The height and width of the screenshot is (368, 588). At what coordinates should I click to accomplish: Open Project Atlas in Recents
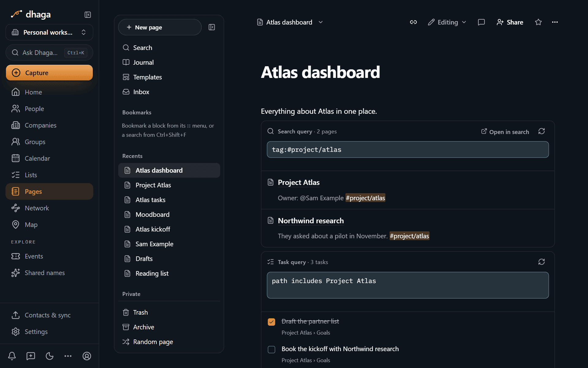(x=169, y=185)
